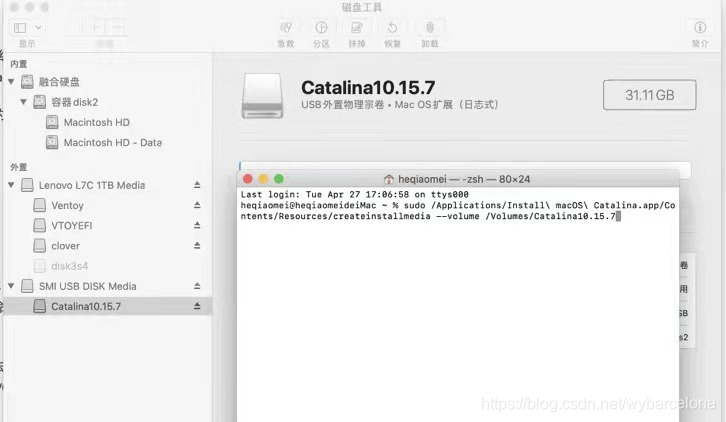Select Macintosh HD volume
The image size is (726, 422).
[x=97, y=122]
